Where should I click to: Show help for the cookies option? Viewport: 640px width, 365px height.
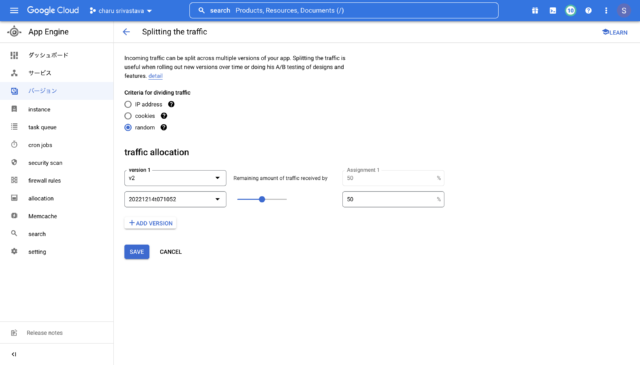click(164, 116)
